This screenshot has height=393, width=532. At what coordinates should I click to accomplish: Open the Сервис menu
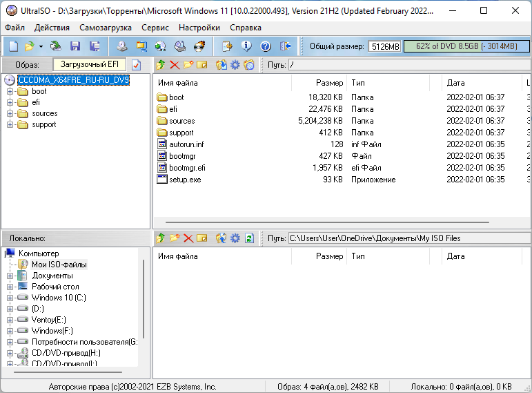(155, 28)
